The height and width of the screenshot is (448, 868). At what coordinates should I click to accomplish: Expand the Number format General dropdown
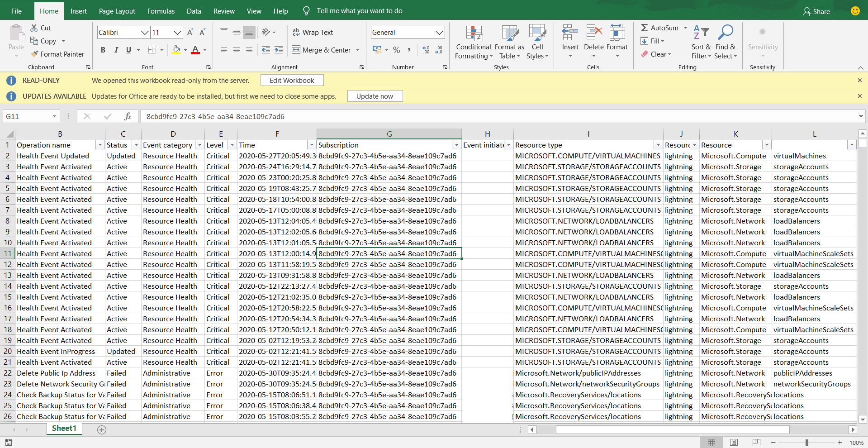(x=439, y=33)
